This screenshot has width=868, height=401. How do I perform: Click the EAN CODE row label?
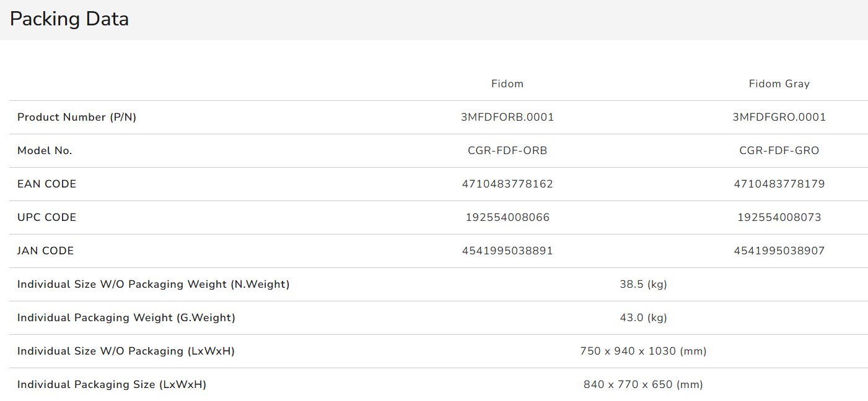click(x=47, y=184)
